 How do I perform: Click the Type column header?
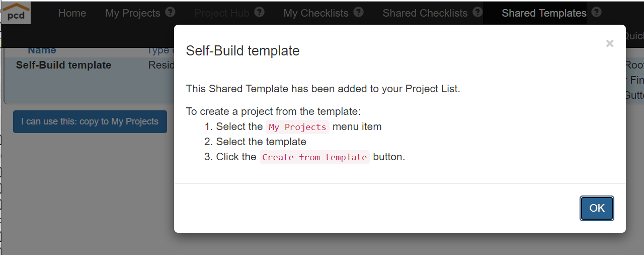click(x=160, y=50)
